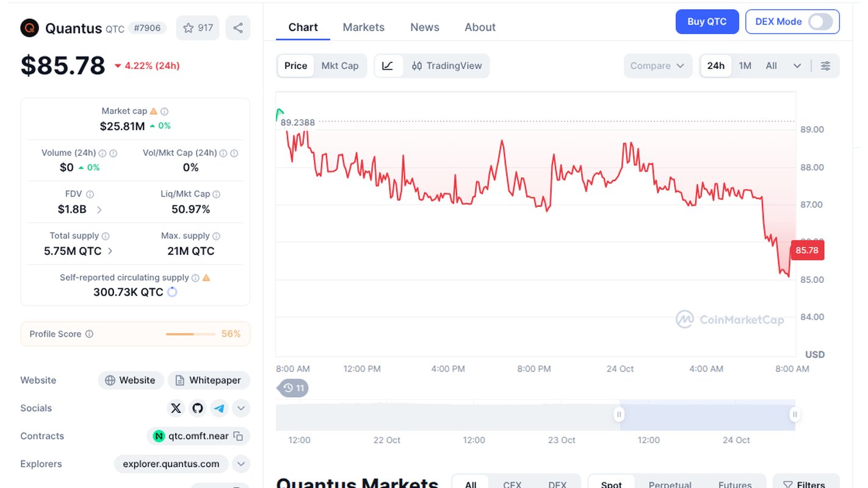This screenshot has height=488, width=868.
Task: Click the Max. supply info icon
Action: click(216, 236)
